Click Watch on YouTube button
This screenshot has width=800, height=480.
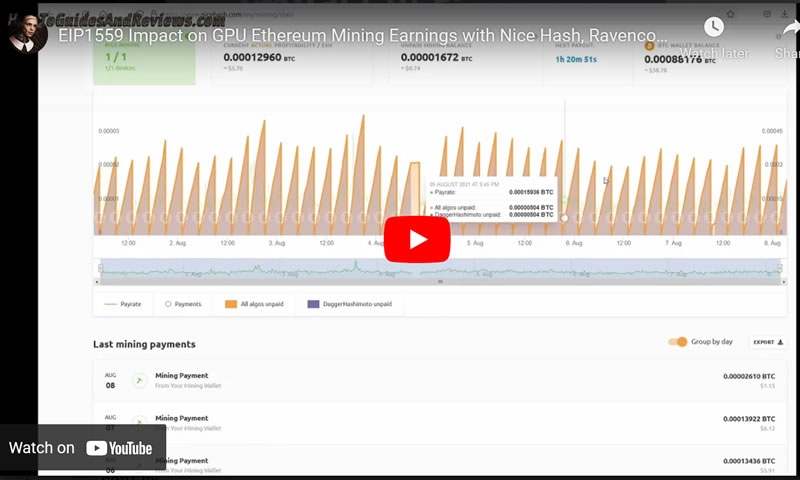click(x=82, y=448)
